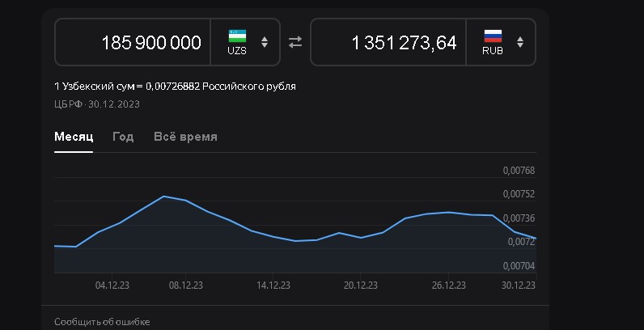The height and width of the screenshot is (330, 644).
Task: Select the UZS currency code label
Action: point(237,51)
